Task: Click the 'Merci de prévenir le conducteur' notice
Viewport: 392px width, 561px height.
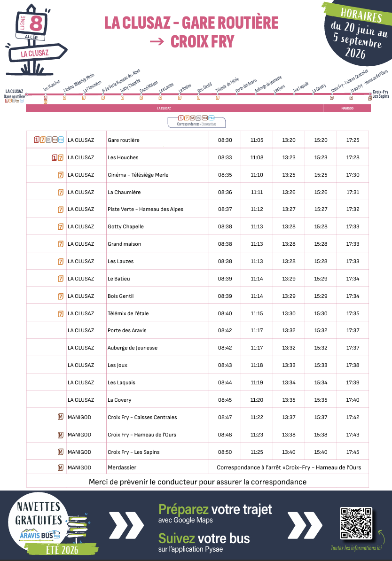Action: coord(197,482)
